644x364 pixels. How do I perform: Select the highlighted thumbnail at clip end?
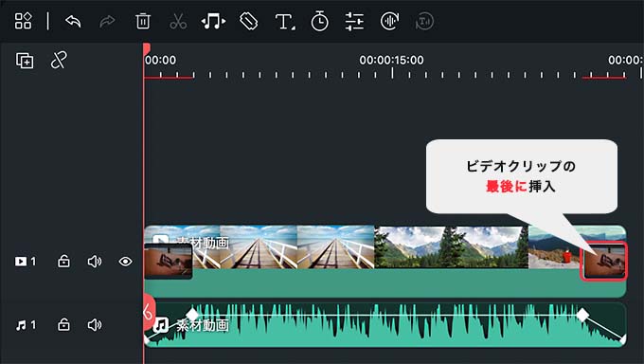pyautogui.click(x=604, y=262)
